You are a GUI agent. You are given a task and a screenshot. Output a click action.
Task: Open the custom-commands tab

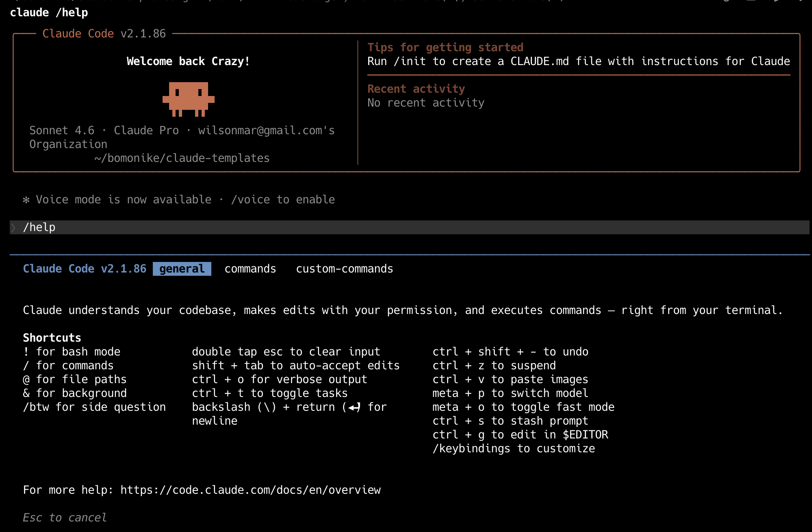(x=344, y=269)
